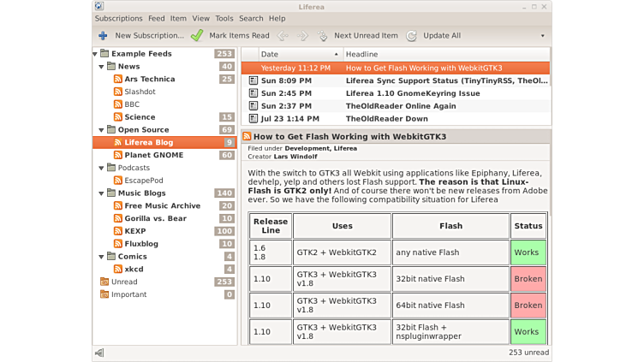The height and width of the screenshot is (362, 644).
Task: Click the xkcd feed RSS icon
Action: point(118,269)
